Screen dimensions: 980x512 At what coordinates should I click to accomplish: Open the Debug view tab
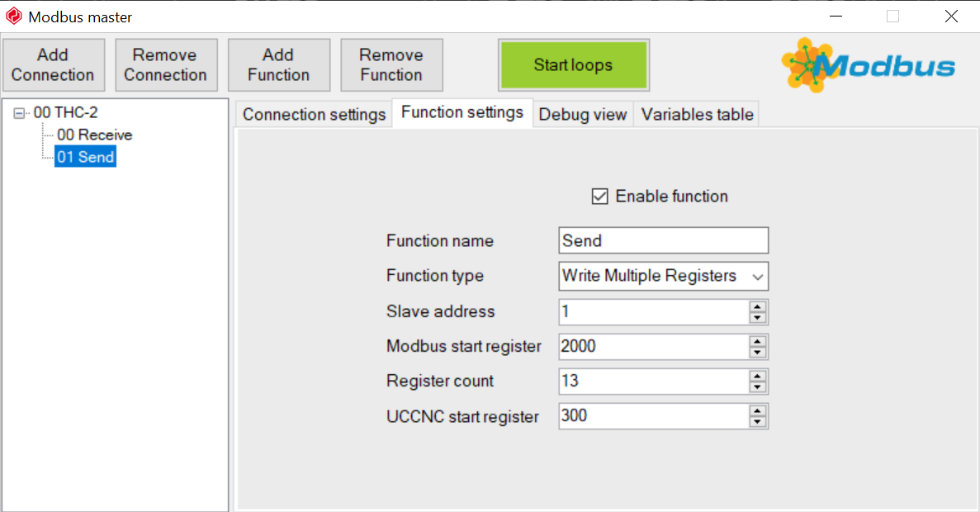click(583, 115)
